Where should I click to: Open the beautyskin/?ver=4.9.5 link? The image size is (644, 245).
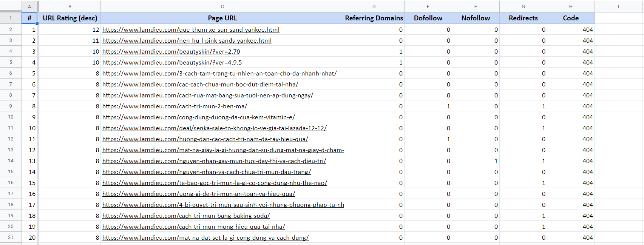(x=172, y=62)
